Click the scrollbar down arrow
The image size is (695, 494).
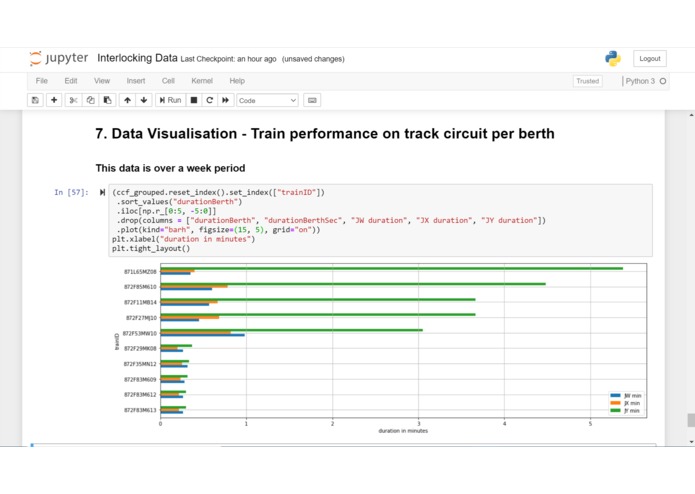point(691,442)
